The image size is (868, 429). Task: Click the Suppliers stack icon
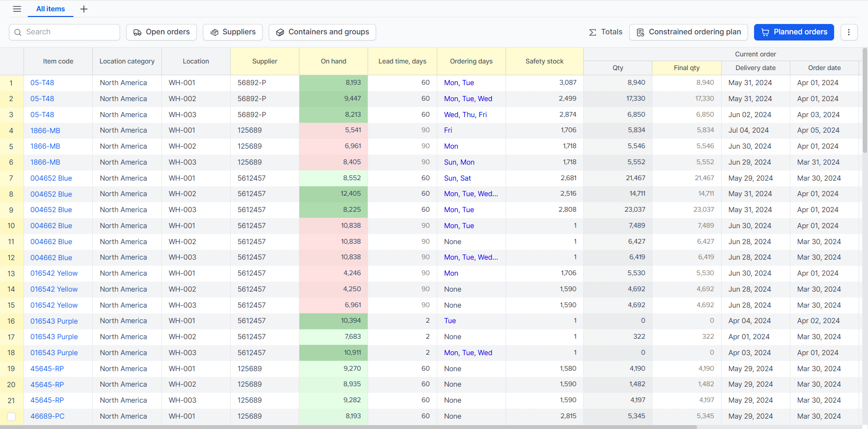[x=214, y=32]
